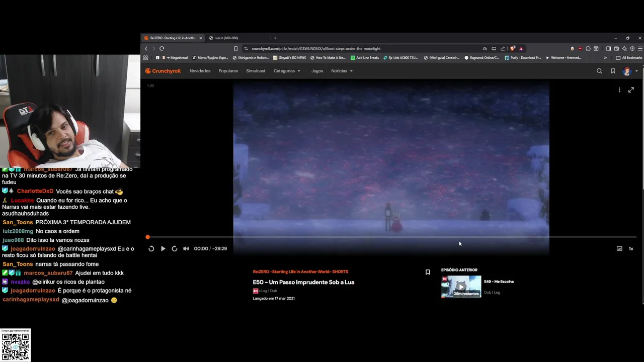Open the browser hamburger main menu
Viewport: 644px width, 362px height.
click(x=640, y=48)
